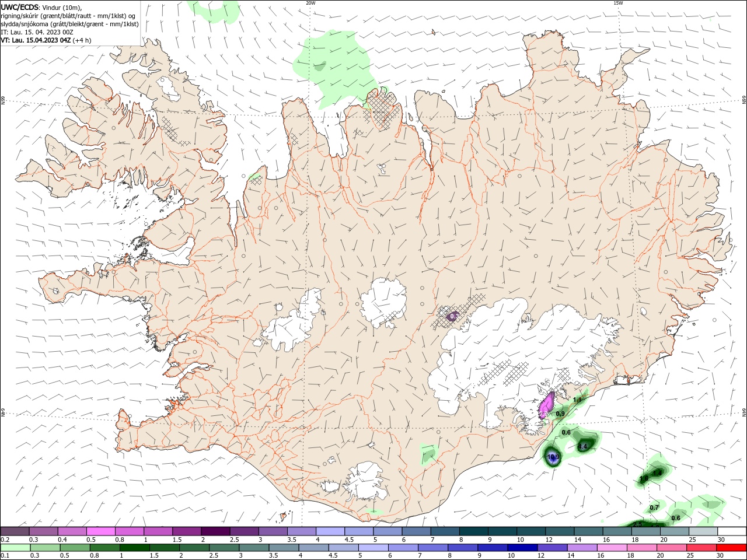Click the light periwinkle 4 snow legend swatch
Image resolution: width=747 pixels, height=560 pixels.
tap(330, 531)
